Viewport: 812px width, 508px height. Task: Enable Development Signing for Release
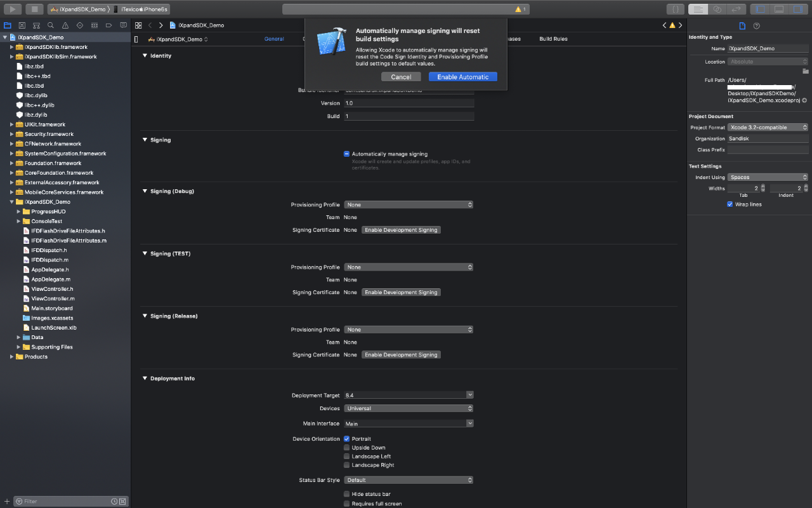click(x=401, y=355)
